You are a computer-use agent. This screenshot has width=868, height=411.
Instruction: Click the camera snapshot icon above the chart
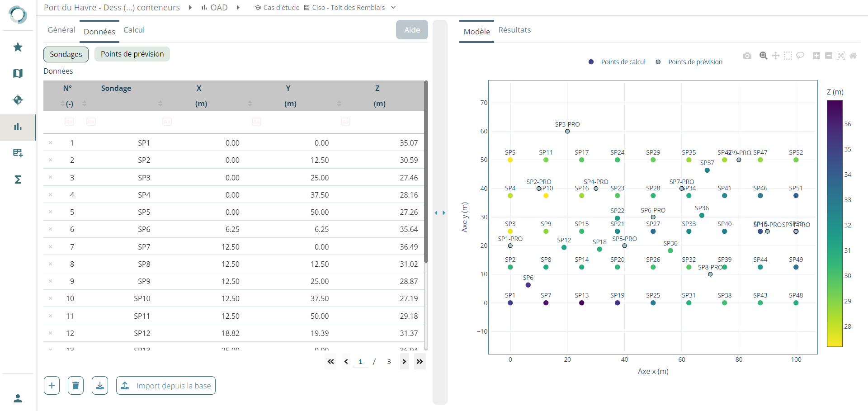click(747, 56)
